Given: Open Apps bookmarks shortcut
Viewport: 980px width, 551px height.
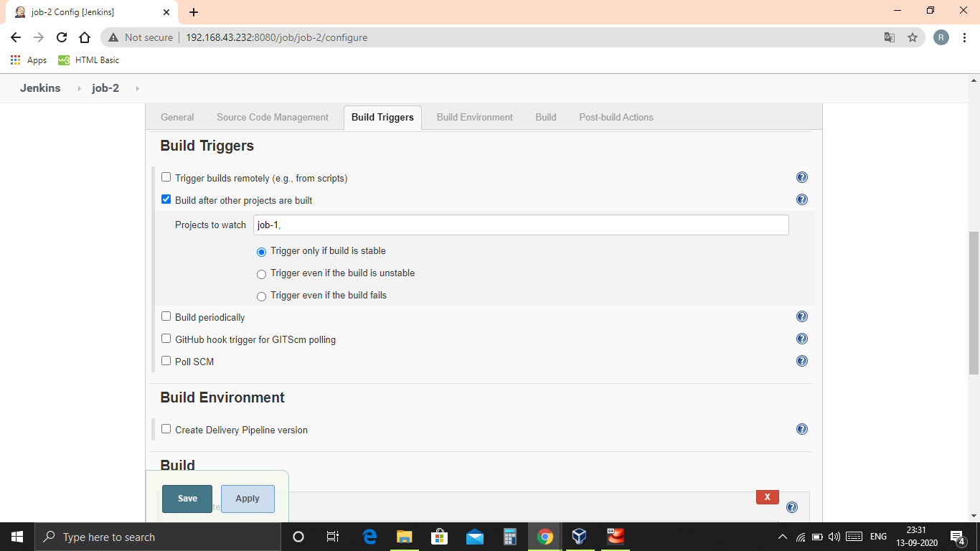Looking at the screenshot, I should click(29, 60).
